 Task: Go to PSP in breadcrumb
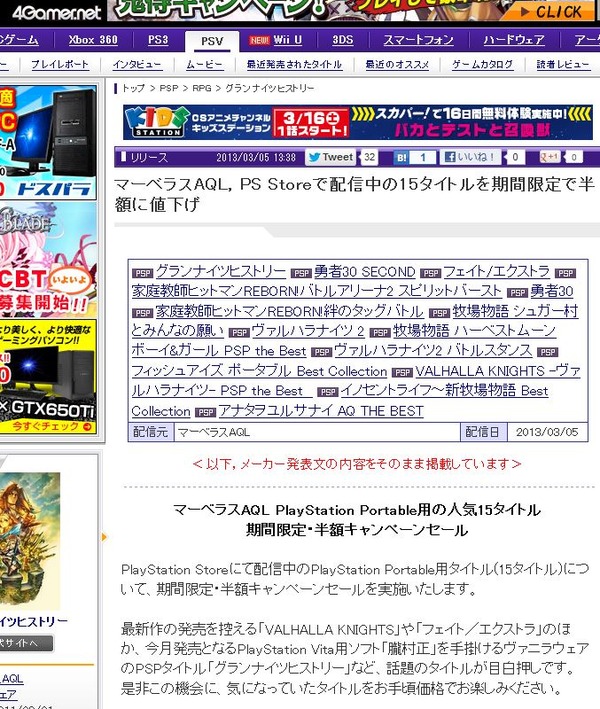tap(169, 88)
